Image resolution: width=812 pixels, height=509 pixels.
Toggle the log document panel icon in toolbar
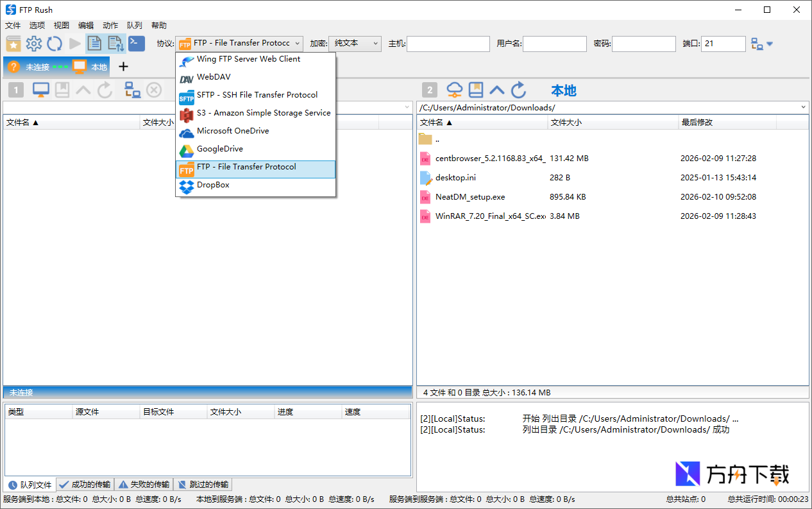click(95, 44)
